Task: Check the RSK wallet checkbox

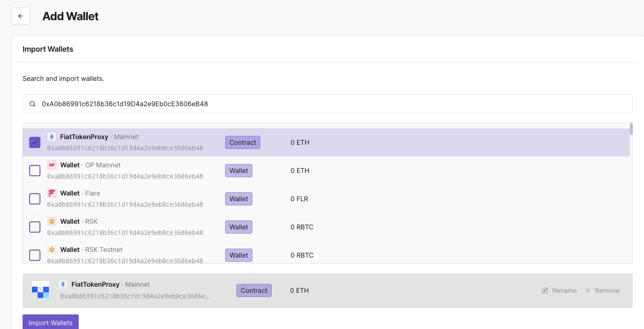Action: [x=35, y=227]
